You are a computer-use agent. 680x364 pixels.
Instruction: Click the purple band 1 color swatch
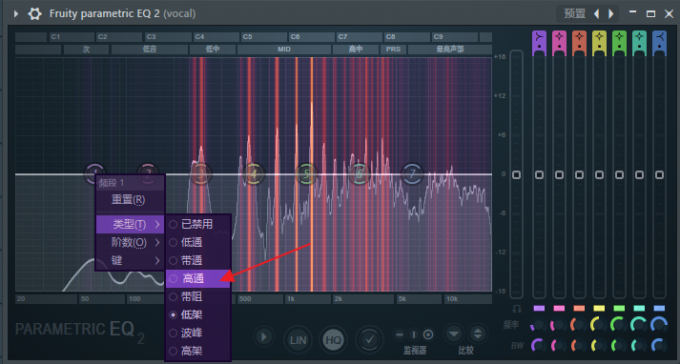(x=539, y=308)
